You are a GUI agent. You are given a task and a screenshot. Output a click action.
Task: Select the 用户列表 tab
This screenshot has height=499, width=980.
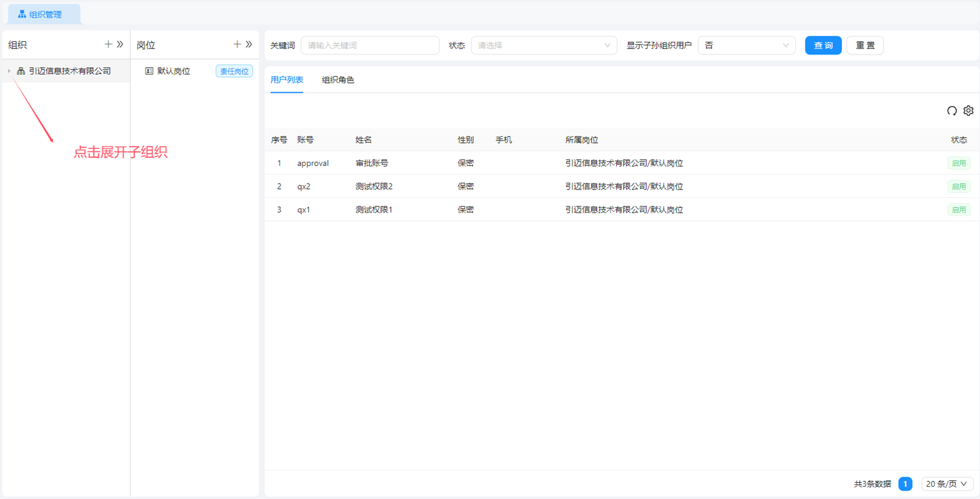coord(287,80)
